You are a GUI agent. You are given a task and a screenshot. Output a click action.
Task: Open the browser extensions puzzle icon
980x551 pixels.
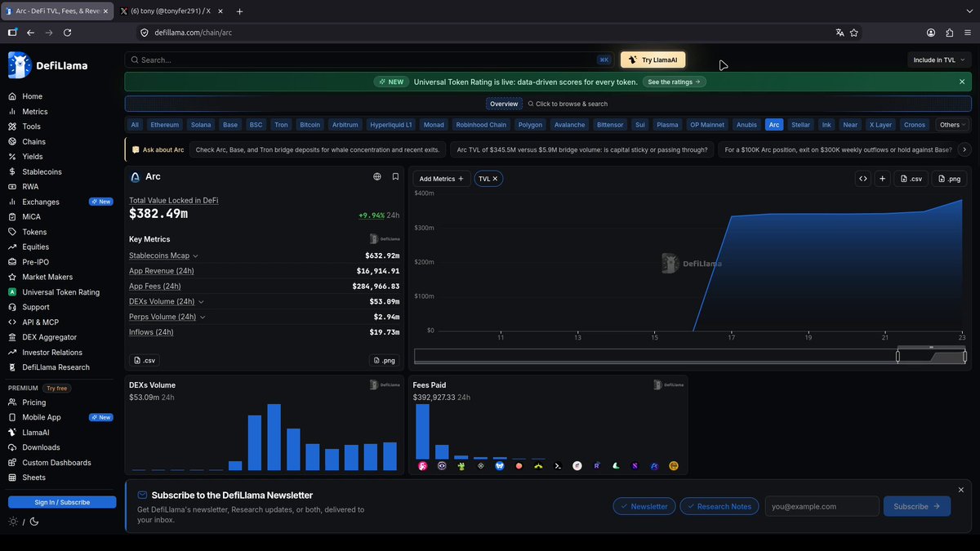(x=950, y=33)
